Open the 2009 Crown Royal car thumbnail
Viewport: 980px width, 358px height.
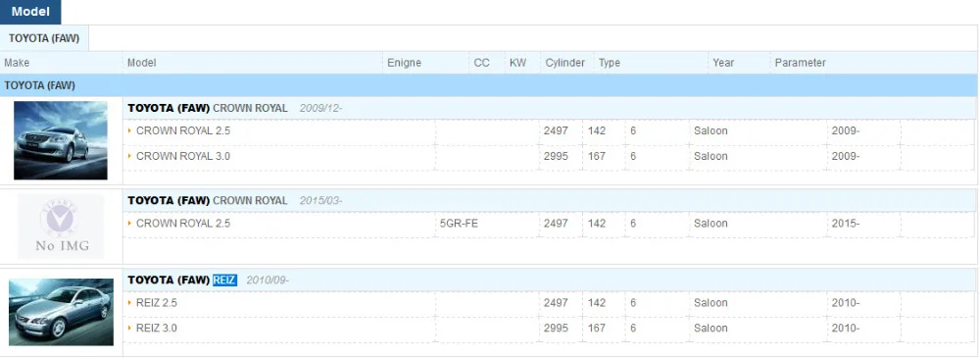pyautogui.click(x=61, y=140)
